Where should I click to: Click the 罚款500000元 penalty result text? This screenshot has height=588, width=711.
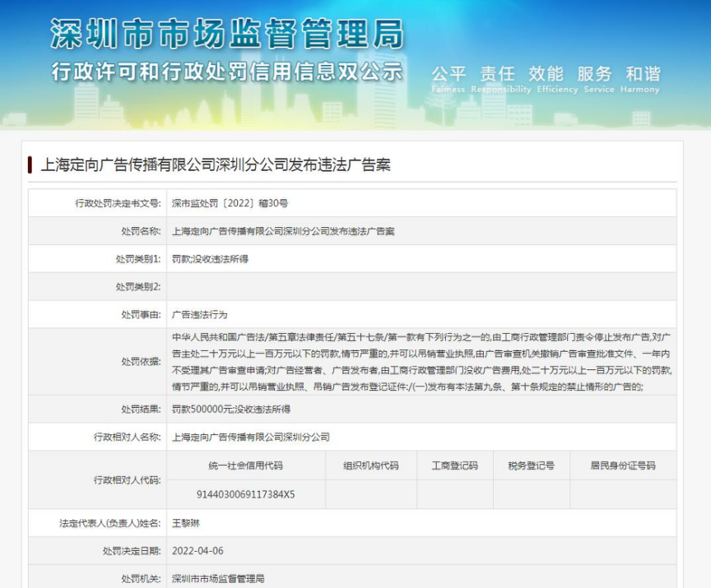pyautogui.click(x=231, y=409)
